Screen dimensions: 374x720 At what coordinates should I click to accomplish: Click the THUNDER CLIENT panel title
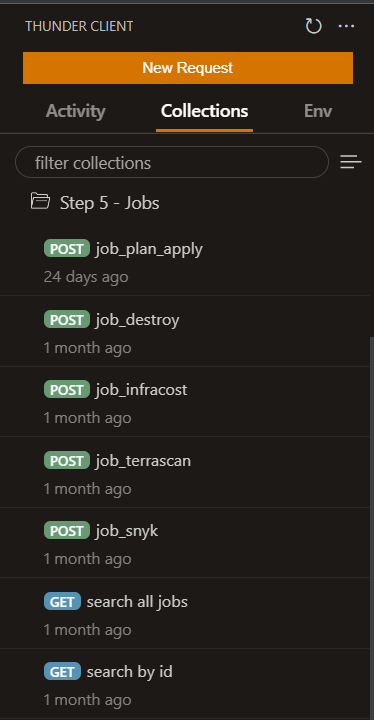point(79,26)
